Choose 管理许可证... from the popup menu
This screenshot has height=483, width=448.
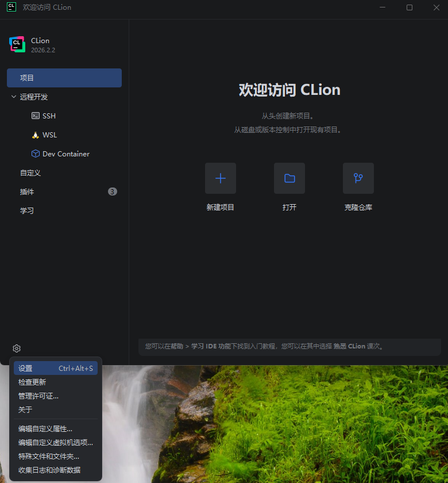pyautogui.click(x=56, y=396)
